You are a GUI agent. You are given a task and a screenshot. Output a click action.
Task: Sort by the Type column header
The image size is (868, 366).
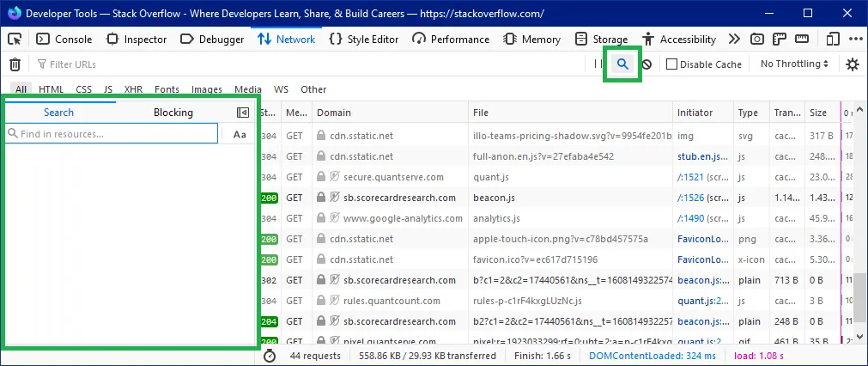[x=752, y=113]
